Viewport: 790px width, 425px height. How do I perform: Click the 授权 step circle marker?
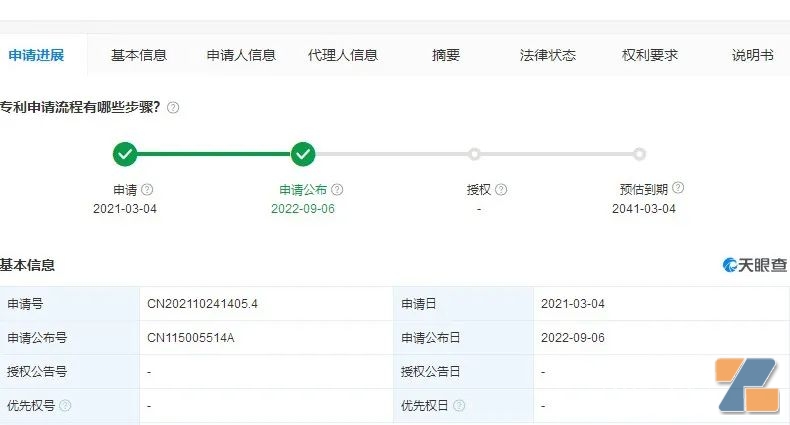pos(474,154)
